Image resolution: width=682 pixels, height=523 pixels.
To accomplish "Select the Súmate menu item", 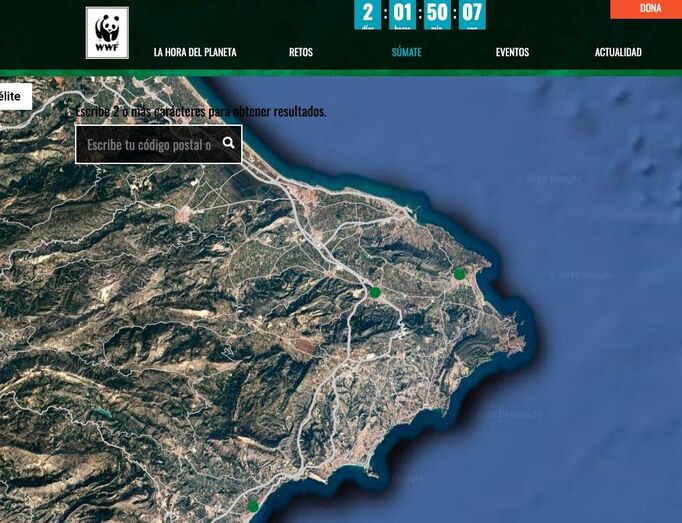I will (x=407, y=52).
